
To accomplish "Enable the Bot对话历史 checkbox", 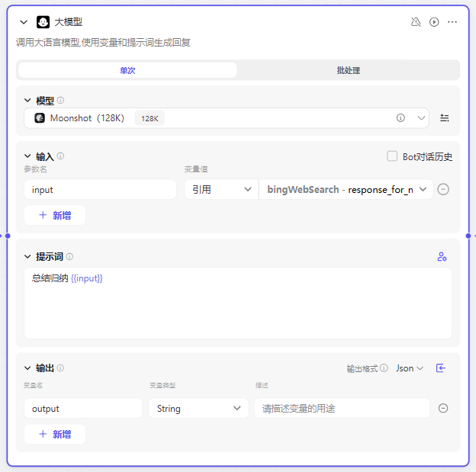I will (x=392, y=156).
